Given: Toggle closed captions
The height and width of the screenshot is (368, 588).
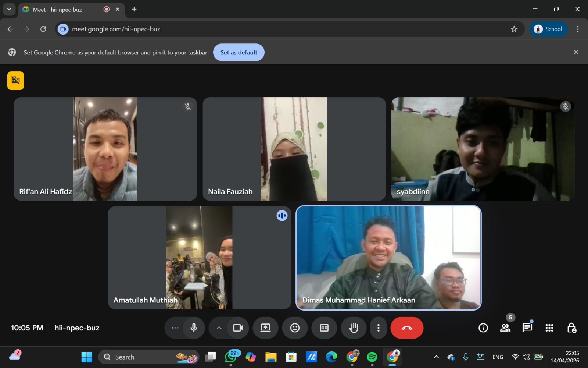Looking at the screenshot, I should point(324,328).
